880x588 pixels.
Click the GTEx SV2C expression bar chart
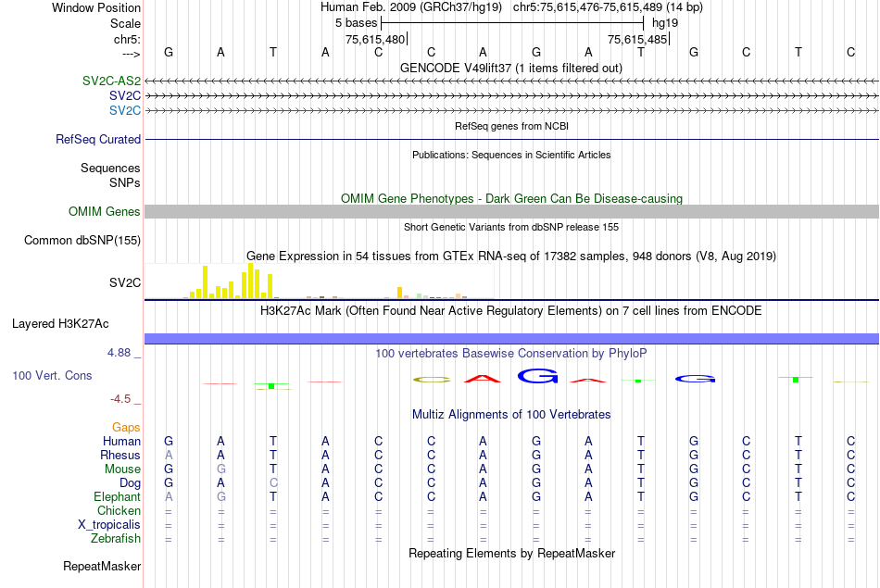coord(320,281)
